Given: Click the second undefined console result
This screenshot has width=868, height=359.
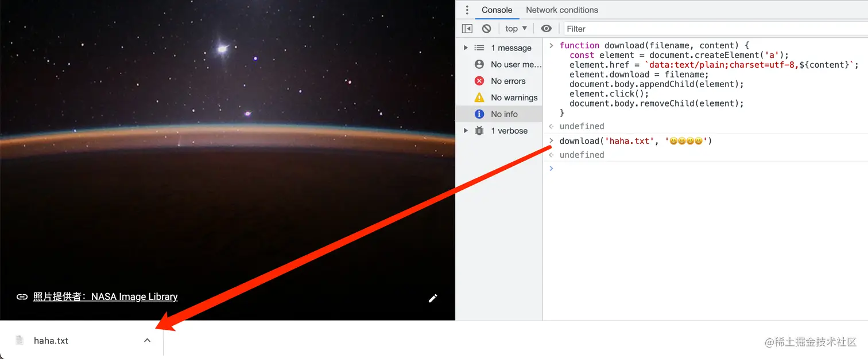Looking at the screenshot, I should point(582,155).
